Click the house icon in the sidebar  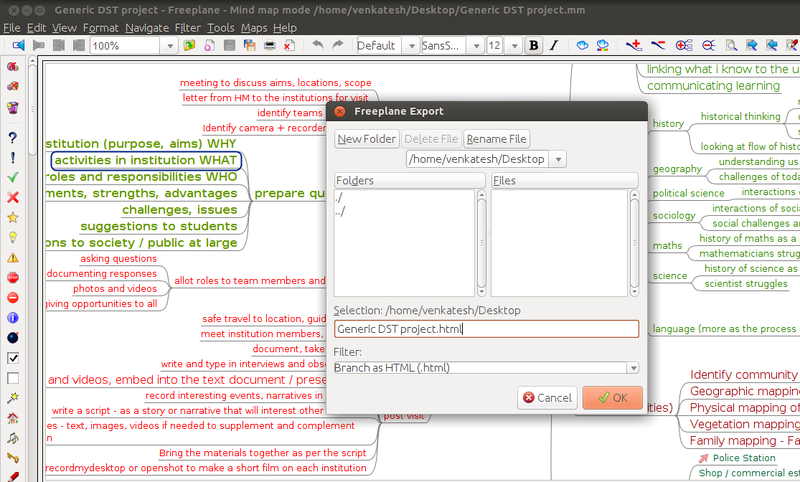[x=13, y=418]
